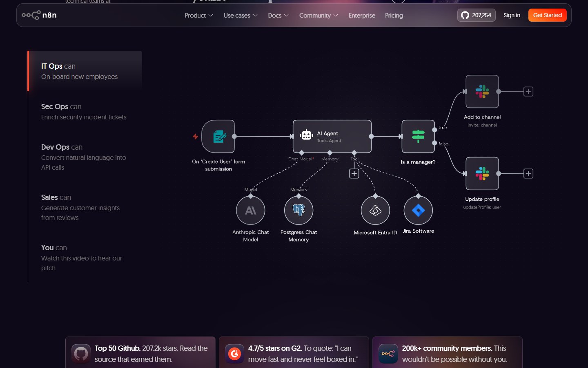Open the 4.7/5 stars on G2 card
588x368 pixels.
tap(294, 352)
